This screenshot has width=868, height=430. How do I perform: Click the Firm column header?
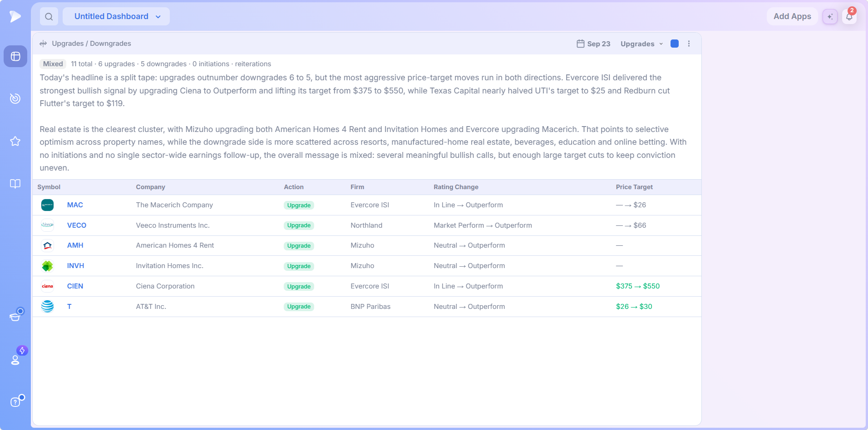(x=357, y=187)
